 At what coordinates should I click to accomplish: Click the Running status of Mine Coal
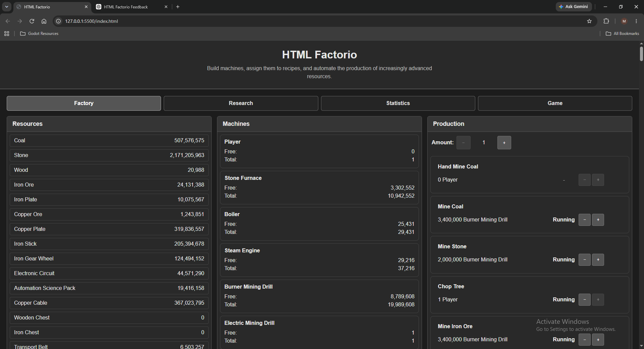click(563, 220)
